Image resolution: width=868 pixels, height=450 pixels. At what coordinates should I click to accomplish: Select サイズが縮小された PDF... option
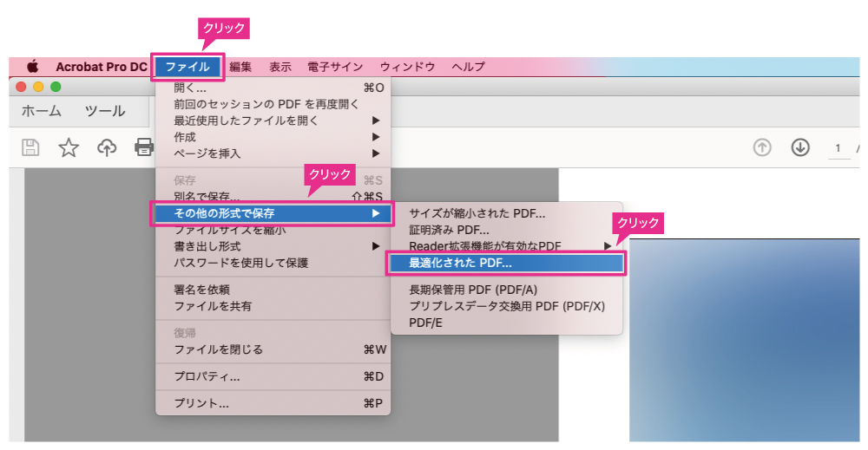point(507,213)
